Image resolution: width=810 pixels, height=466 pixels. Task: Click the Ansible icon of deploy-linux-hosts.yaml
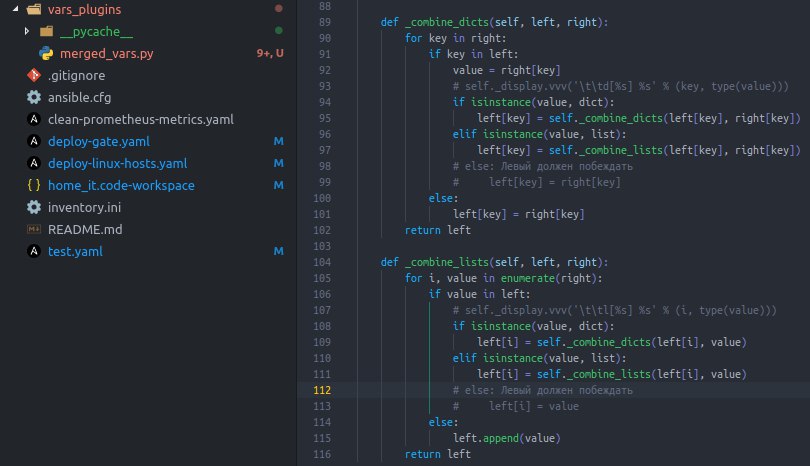34,163
